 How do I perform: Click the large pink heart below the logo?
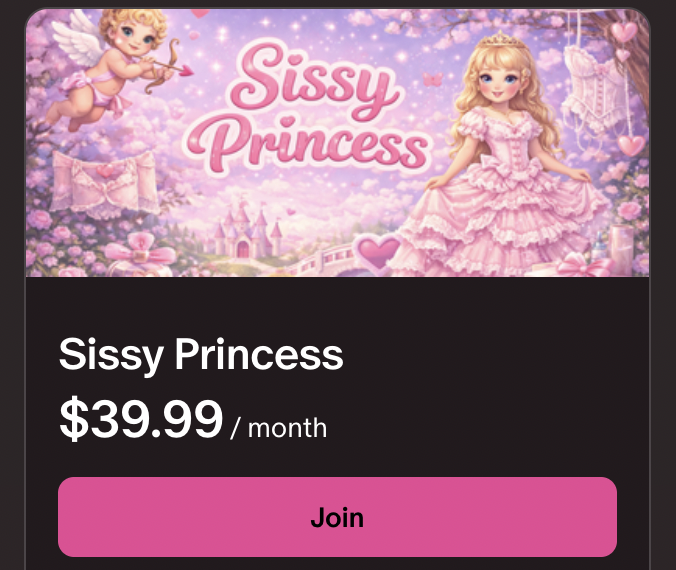[x=379, y=251]
